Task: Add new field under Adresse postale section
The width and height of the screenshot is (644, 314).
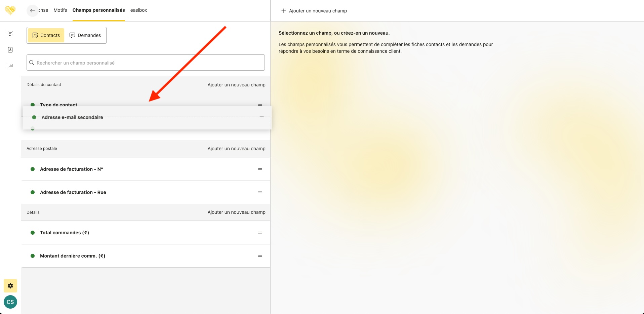Action: tap(236, 149)
